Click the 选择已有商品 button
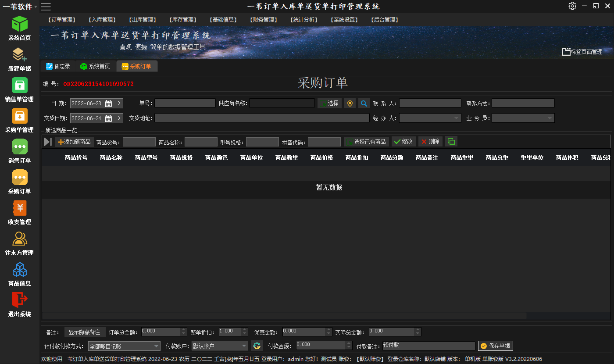 [366, 142]
